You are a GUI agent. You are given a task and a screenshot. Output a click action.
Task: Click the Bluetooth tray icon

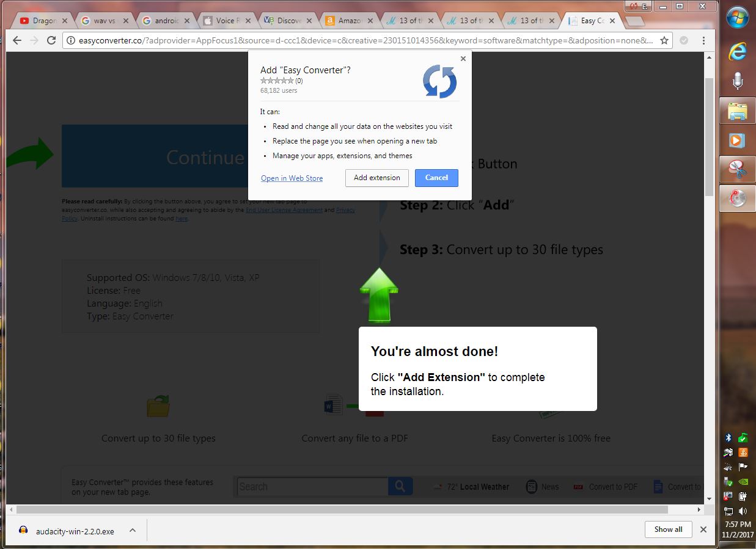click(x=728, y=438)
